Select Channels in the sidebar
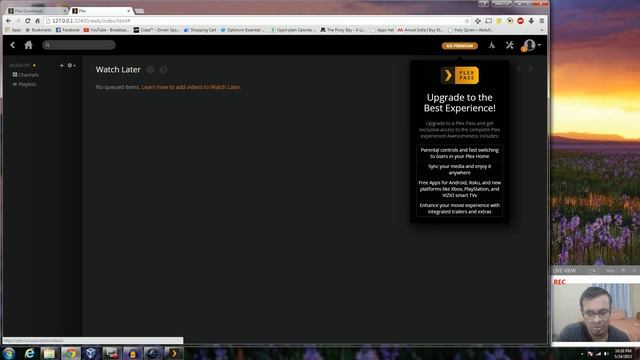The width and height of the screenshot is (640, 360). pyautogui.click(x=25, y=75)
